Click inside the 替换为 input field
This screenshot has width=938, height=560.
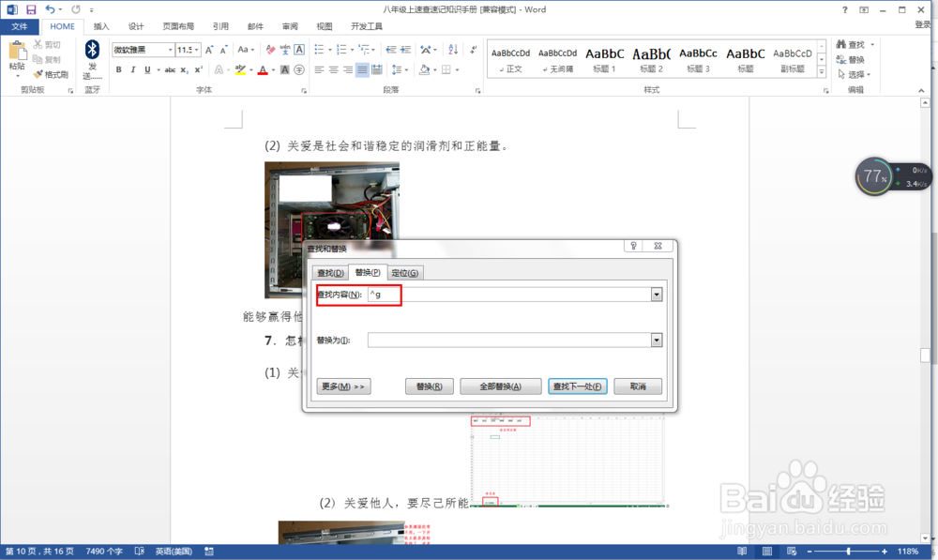click(x=507, y=340)
